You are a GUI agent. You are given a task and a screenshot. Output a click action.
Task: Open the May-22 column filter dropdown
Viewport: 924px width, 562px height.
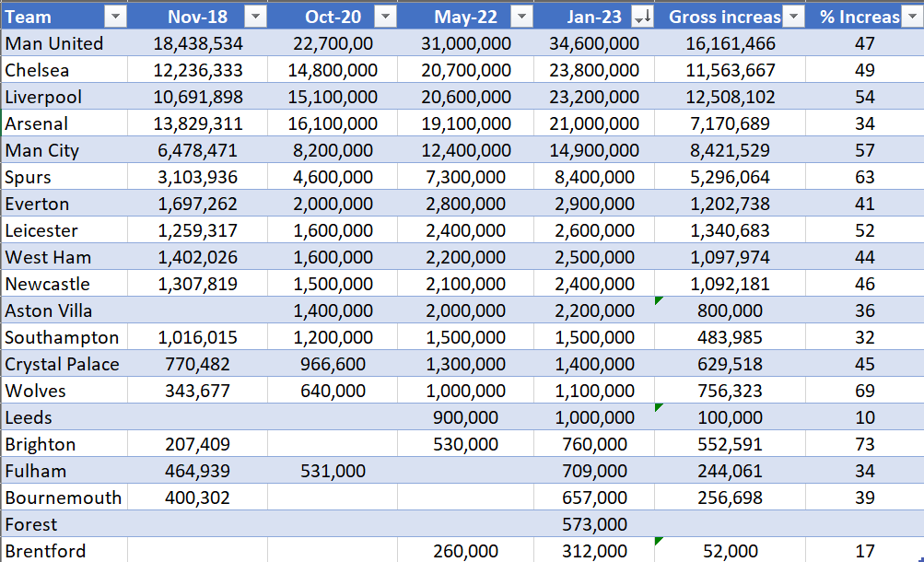coord(521,18)
